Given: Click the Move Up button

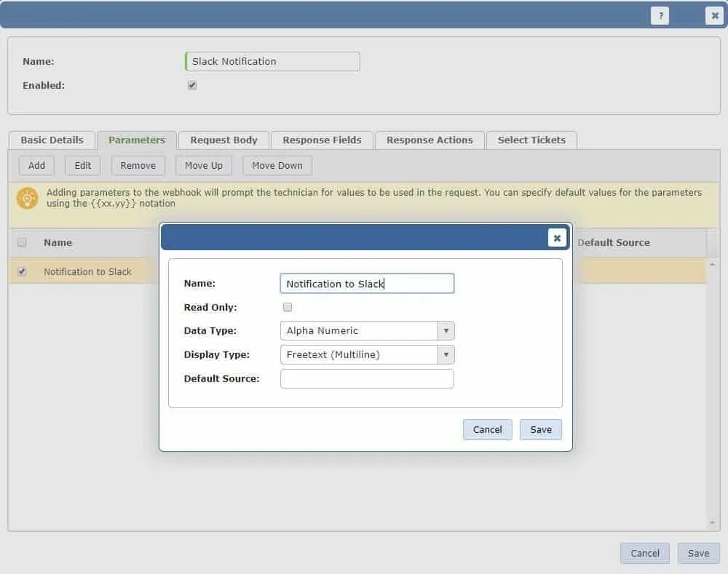Looking at the screenshot, I should click(203, 166).
